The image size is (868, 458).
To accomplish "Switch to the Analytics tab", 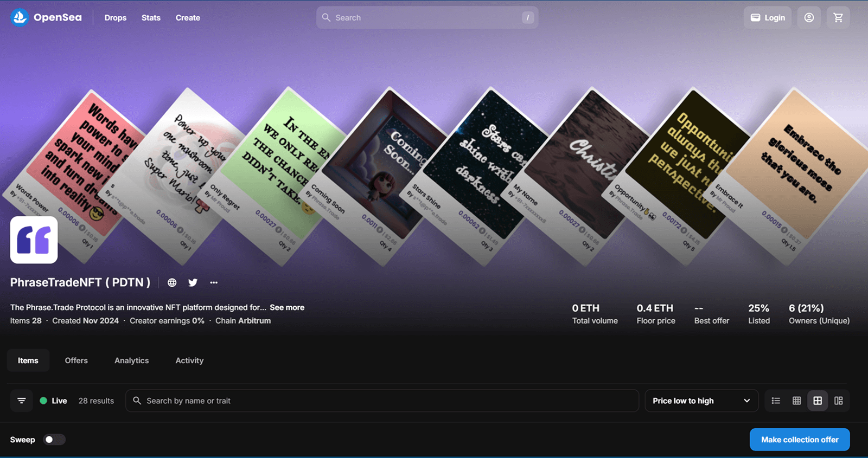I will pos(131,360).
